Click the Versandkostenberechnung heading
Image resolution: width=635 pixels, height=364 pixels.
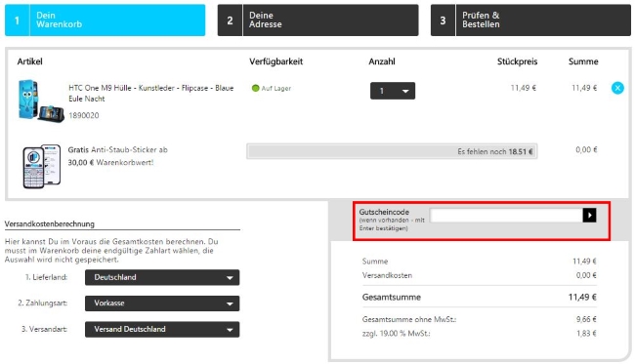50,223
